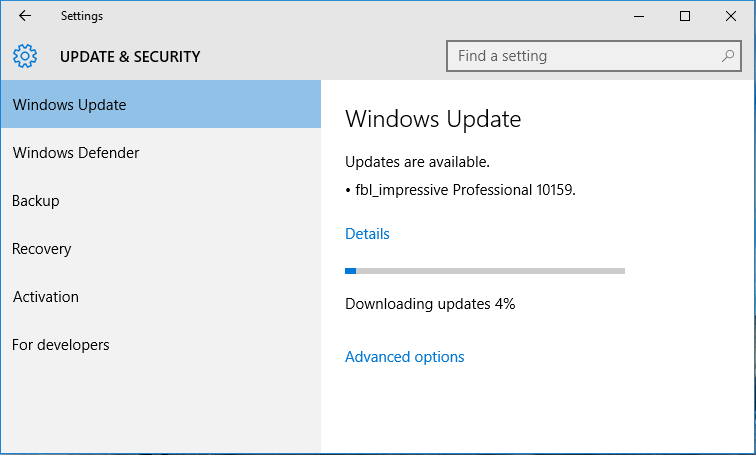Click the fbl_impressive Professional 10159 update entry
Image resolution: width=756 pixels, height=455 pixels.
pyautogui.click(x=460, y=190)
